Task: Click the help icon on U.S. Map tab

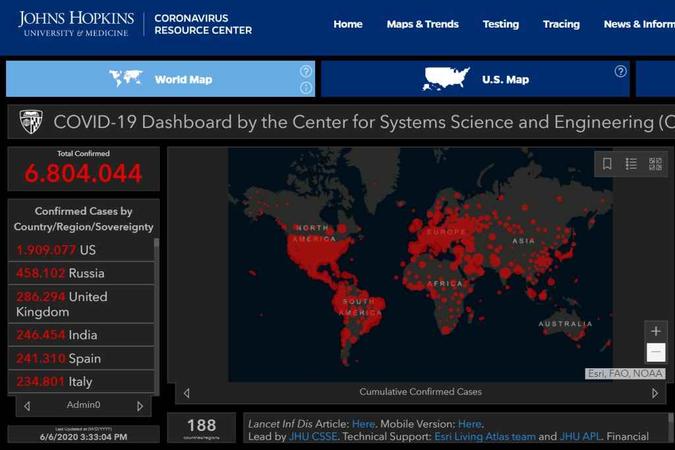Action: coord(620,71)
